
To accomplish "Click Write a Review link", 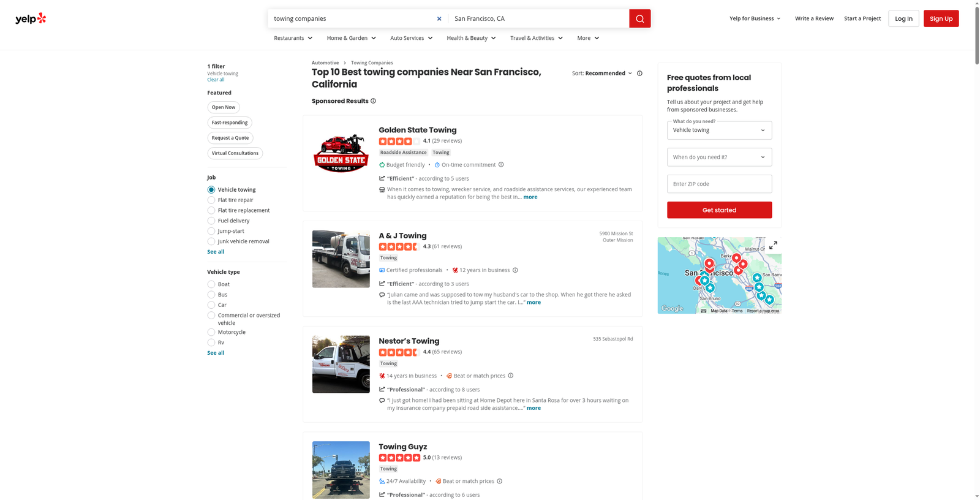I will pos(814,18).
